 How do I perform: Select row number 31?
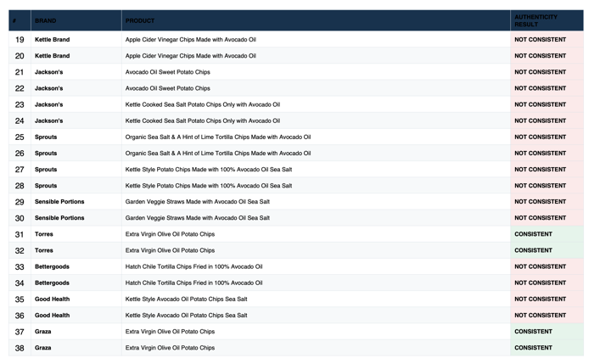point(20,235)
